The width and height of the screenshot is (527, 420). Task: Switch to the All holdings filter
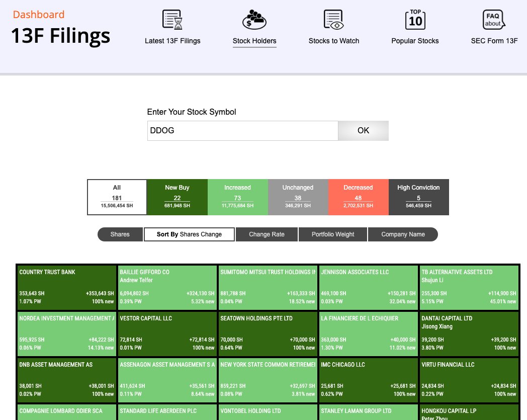pos(117,197)
